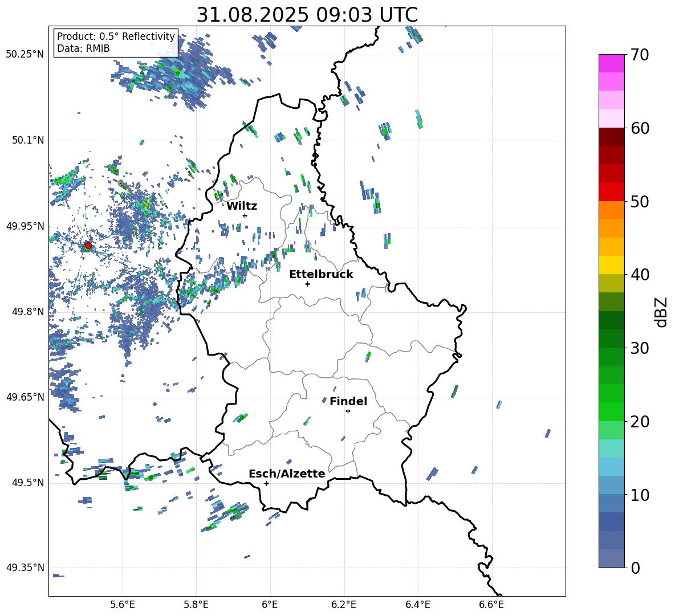The width and height of the screenshot is (675, 616).
Task: Click the 50.1°N latitude label
Action: 29,140
